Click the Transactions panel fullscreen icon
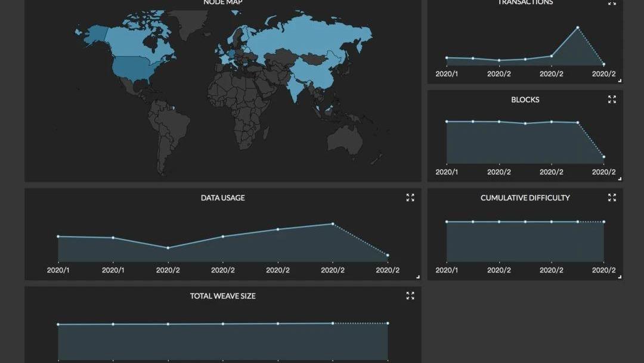 click(x=612, y=3)
